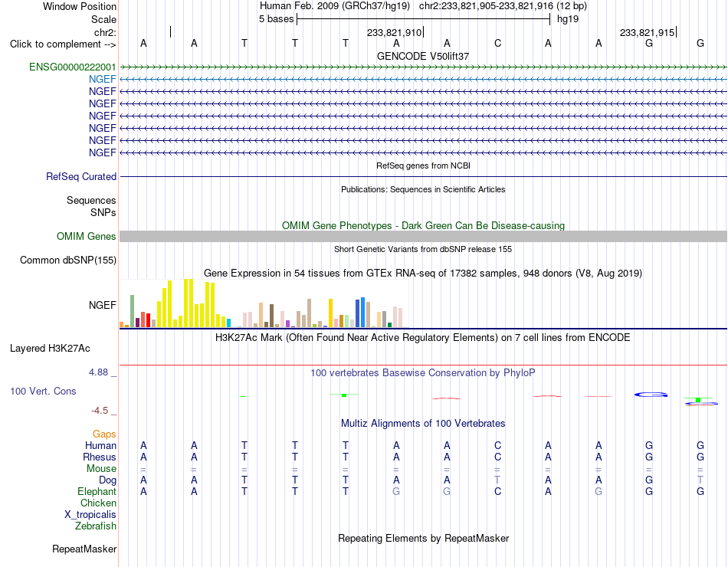Select the Elephant alignment row label
The height and width of the screenshot is (567, 728).
97,491
